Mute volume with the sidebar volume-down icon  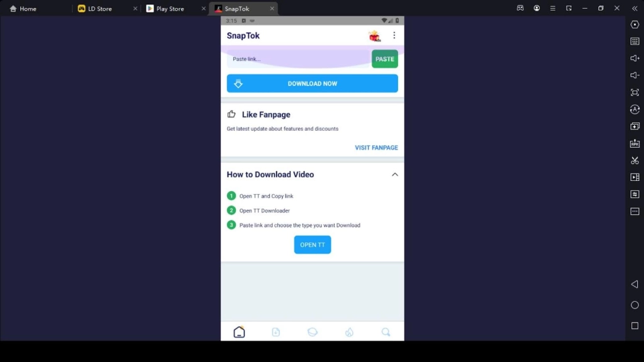coord(635,75)
